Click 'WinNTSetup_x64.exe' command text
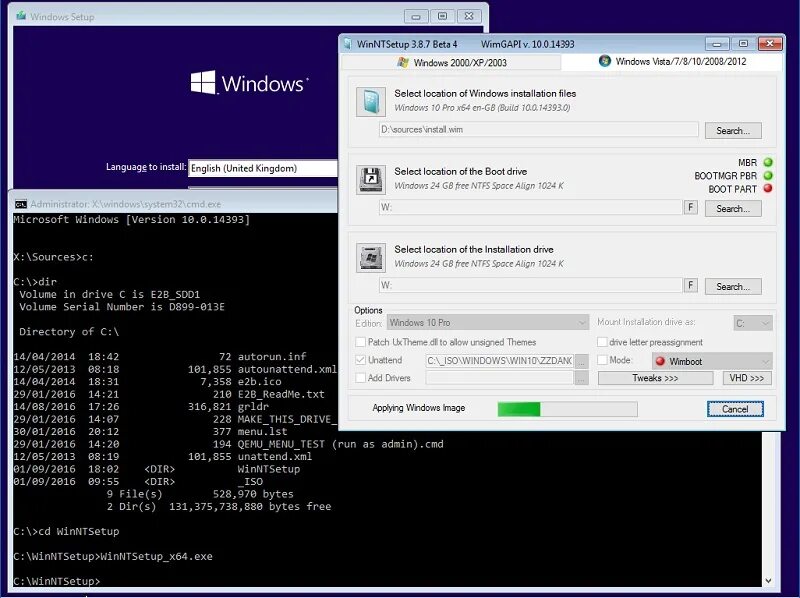The height and width of the screenshot is (598, 800). click(x=156, y=556)
